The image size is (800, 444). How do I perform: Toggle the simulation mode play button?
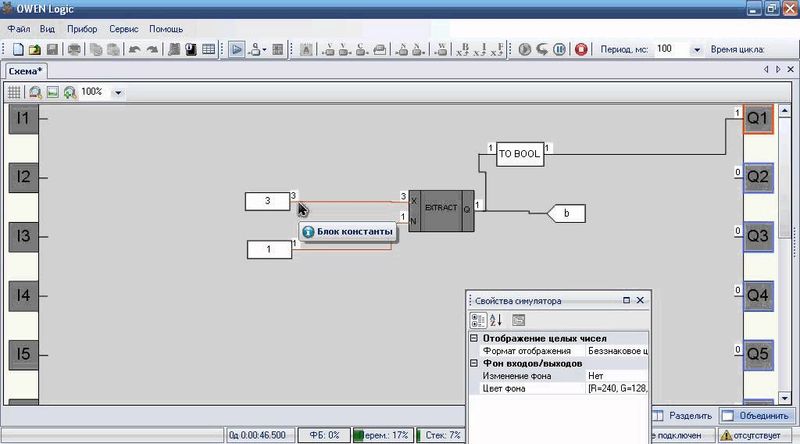tap(236, 49)
